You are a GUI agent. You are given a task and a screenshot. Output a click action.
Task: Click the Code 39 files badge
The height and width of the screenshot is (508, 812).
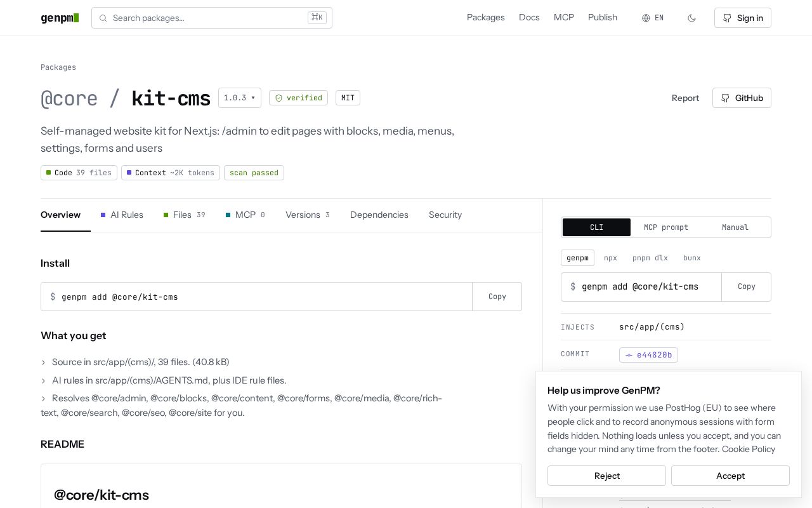[x=79, y=173]
